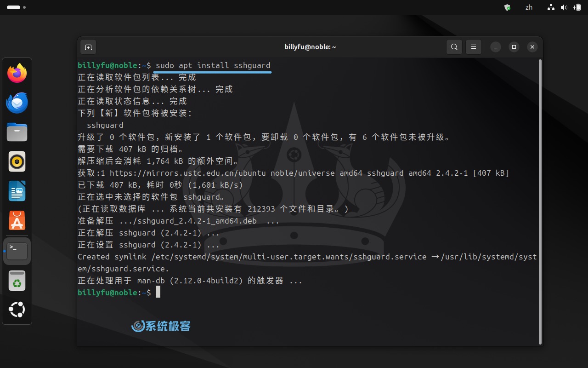The height and width of the screenshot is (368, 588).
Task: Open the App Center in dock
Action: 17,220
